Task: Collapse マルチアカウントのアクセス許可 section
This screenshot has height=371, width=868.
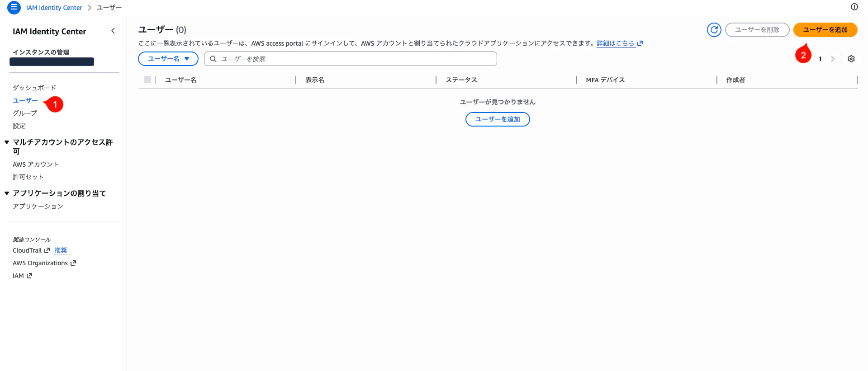Action: 7,142
